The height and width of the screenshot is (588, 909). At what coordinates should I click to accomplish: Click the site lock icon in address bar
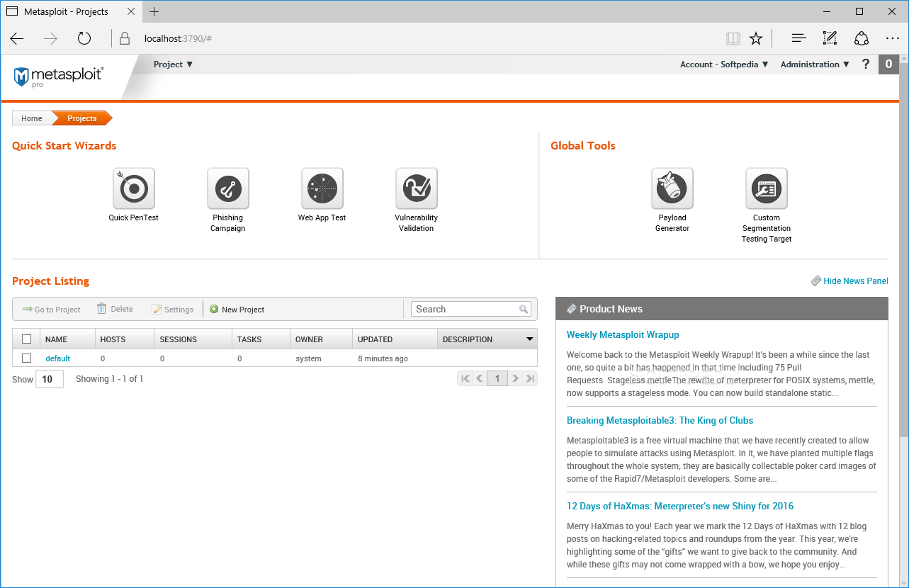124,38
